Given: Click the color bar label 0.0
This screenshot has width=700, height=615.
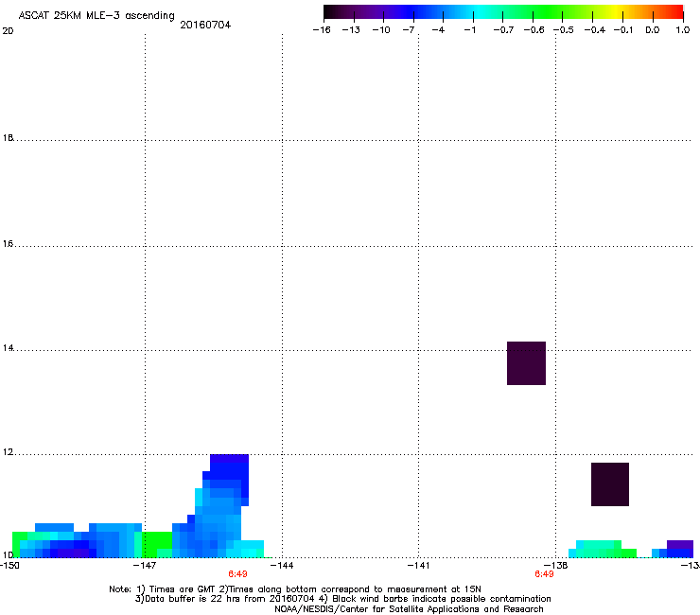Looking at the screenshot, I should (x=653, y=30).
